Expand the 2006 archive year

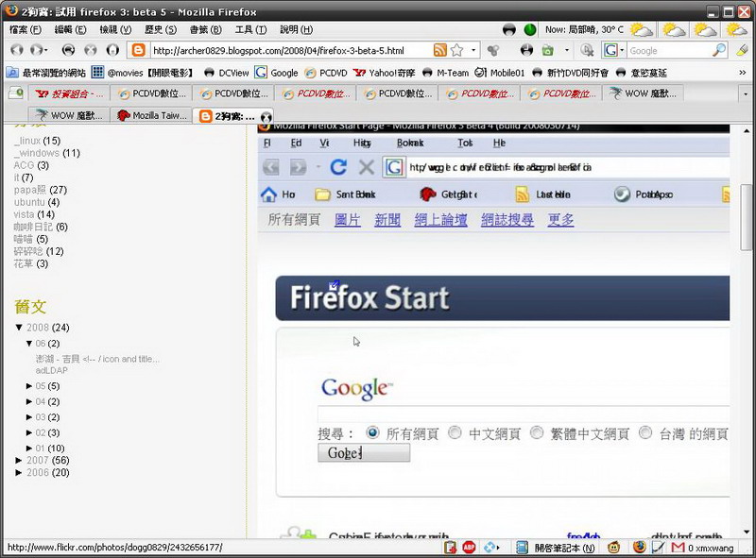(x=19, y=473)
